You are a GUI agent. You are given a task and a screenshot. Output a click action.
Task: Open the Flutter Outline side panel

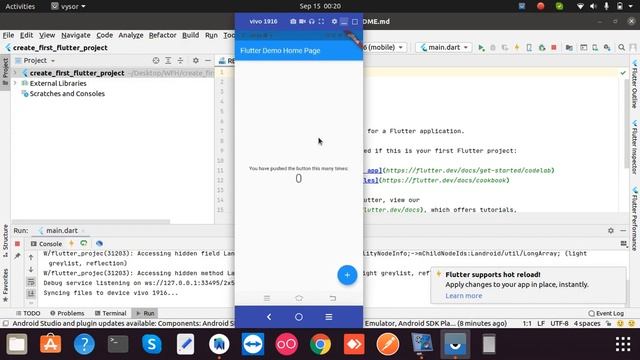click(x=635, y=84)
